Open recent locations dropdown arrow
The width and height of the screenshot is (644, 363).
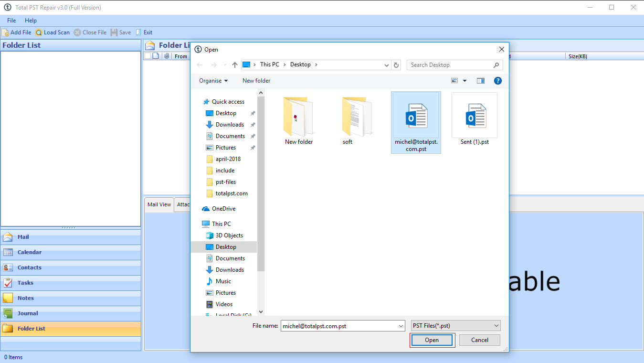tap(224, 65)
